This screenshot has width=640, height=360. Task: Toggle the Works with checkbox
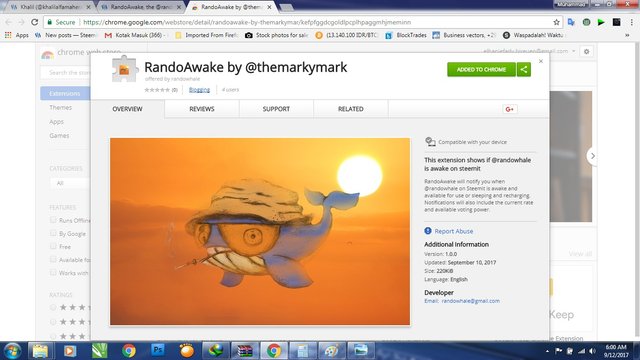[x=53, y=272]
